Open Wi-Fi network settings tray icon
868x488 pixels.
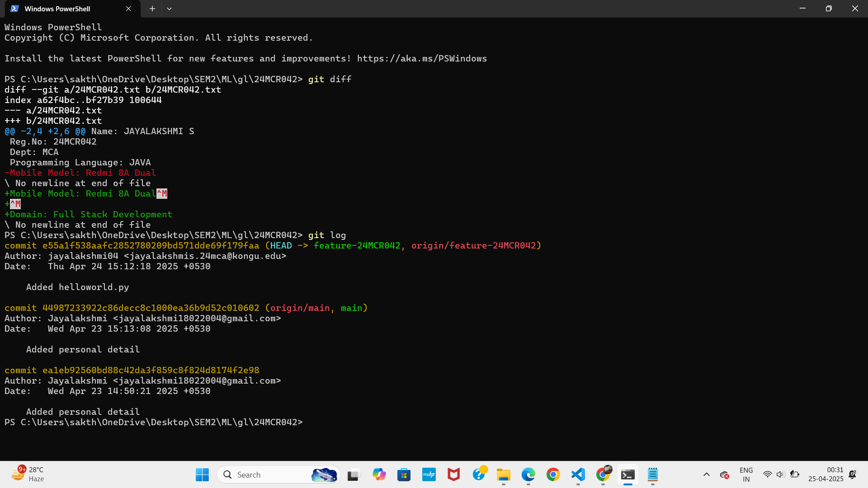(767, 474)
